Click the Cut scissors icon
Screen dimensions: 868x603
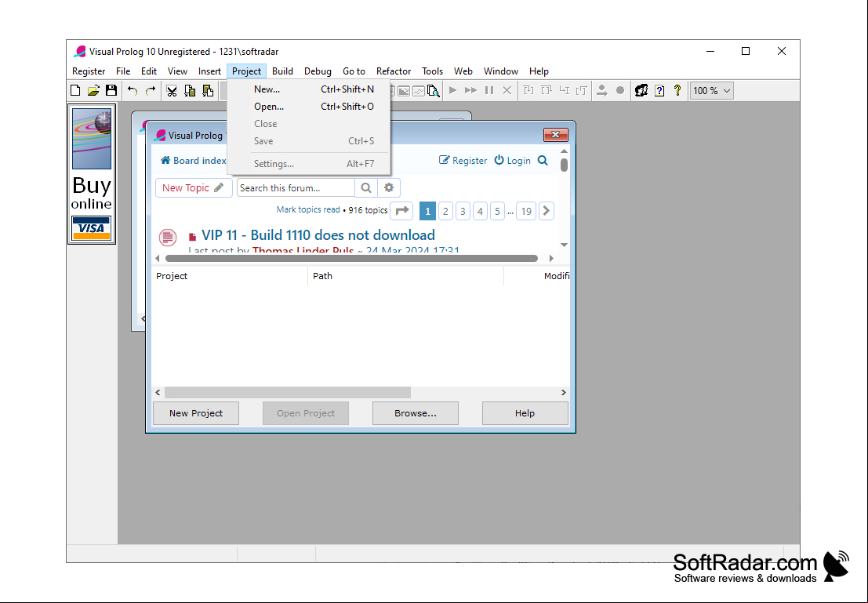click(x=172, y=90)
